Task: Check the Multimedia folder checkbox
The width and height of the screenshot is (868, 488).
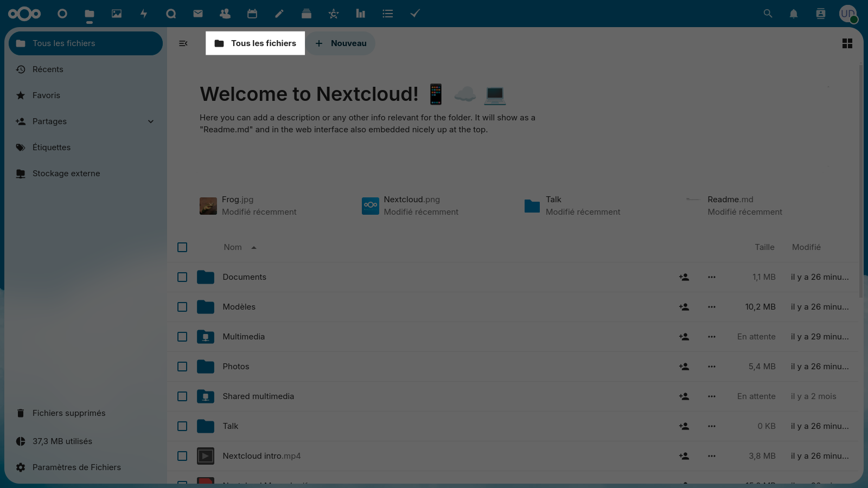Action: [182, 337]
